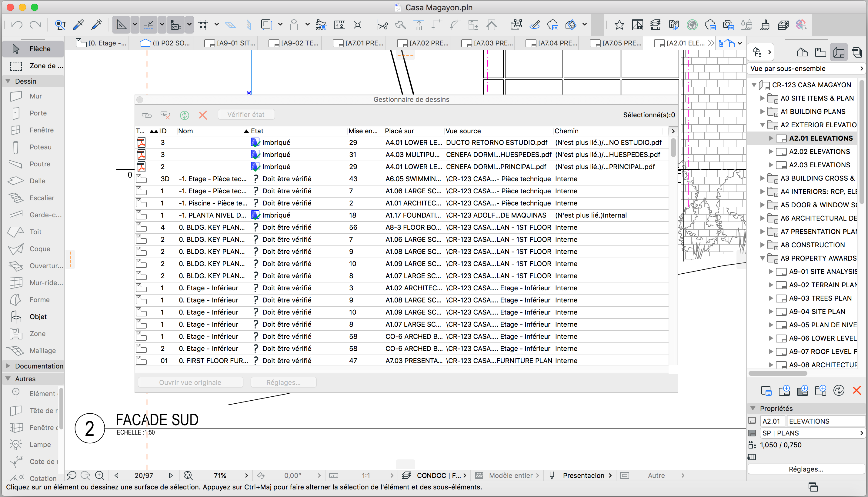The height and width of the screenshot is (497, 868).
Task: Click the zoom-in magnifier in bottom bar
Action: pos(99,475)
